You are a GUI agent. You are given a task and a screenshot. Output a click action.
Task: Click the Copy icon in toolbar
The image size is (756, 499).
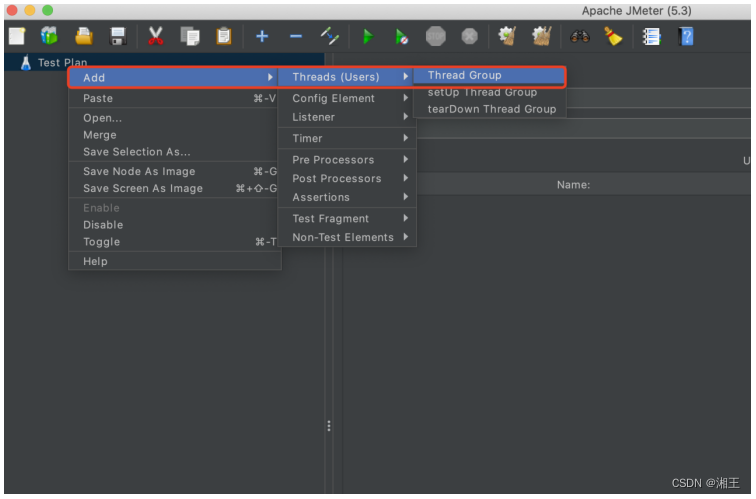click(x=189, y=36)
